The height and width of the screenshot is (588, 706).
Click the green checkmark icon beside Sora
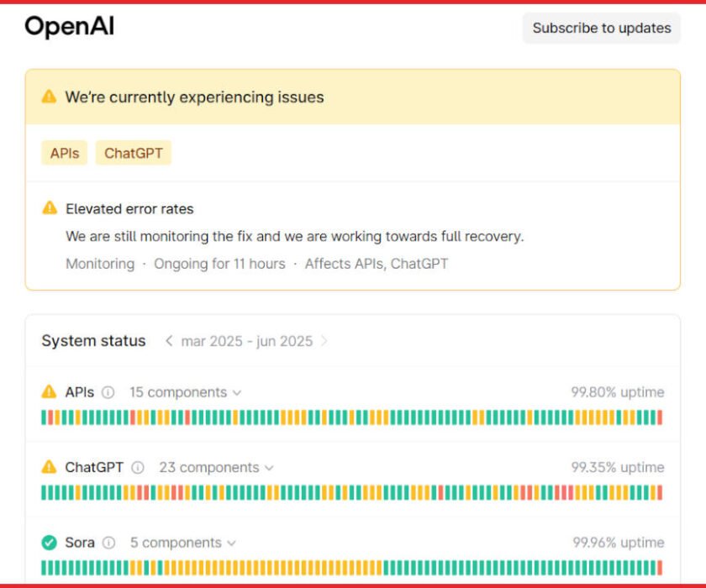pos(49,543)
